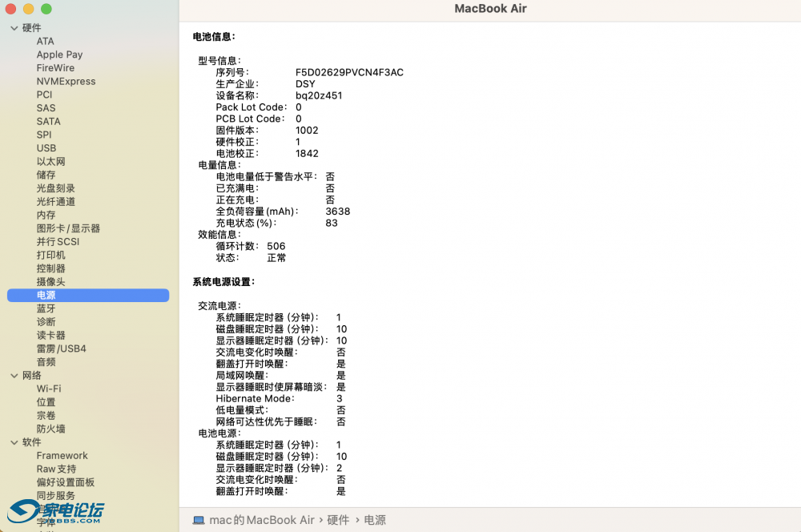The width and height of the screenshot is (801, 532).
Task: Select 光纤通道 in the sidebar
Action: [x=56, y=202]
